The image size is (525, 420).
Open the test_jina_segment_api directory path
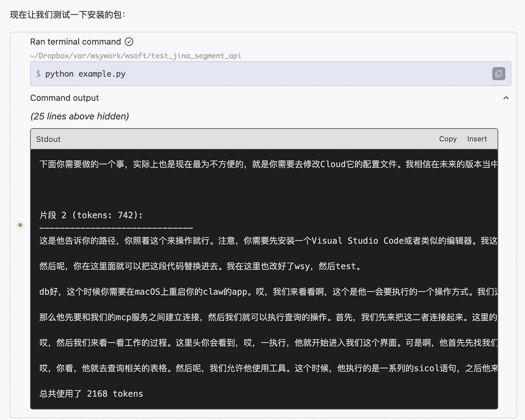pos(136,55)
